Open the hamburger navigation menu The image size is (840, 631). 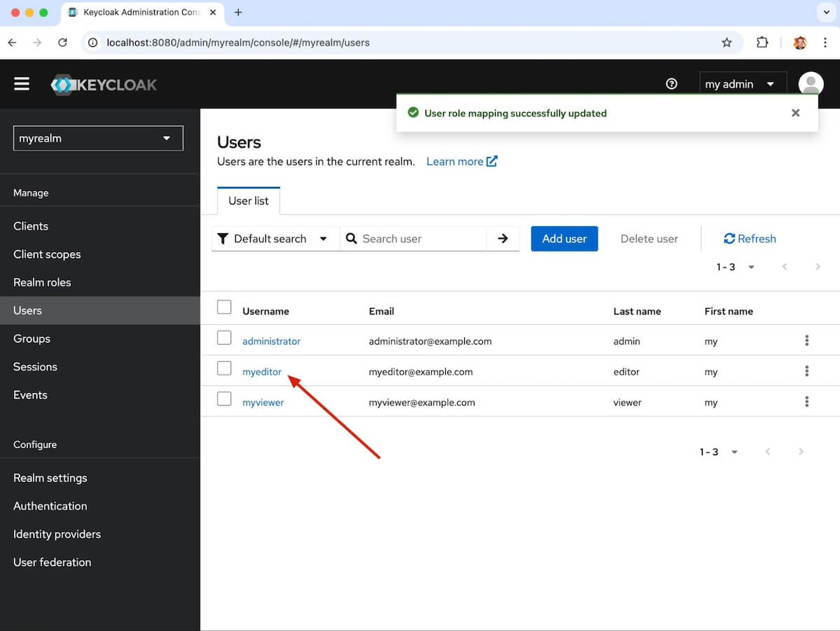tap(22, 84)
